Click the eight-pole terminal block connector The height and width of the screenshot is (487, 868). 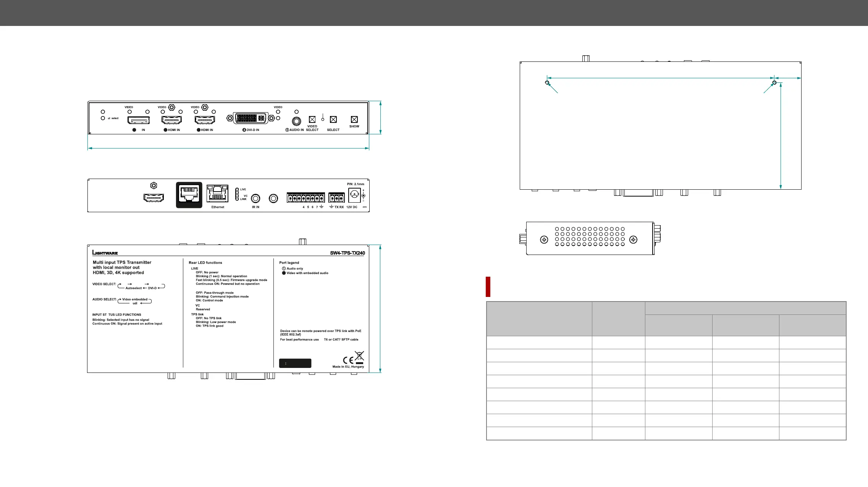tap(306, 198)
